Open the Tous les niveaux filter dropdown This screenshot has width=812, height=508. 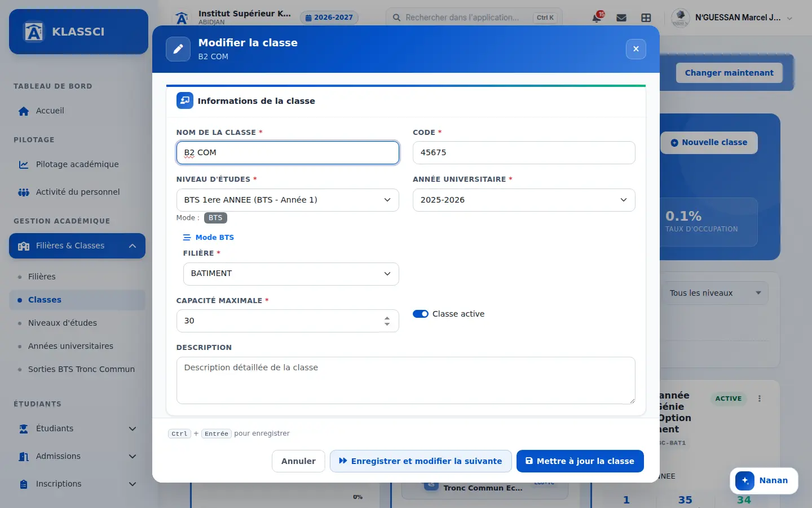715,293
